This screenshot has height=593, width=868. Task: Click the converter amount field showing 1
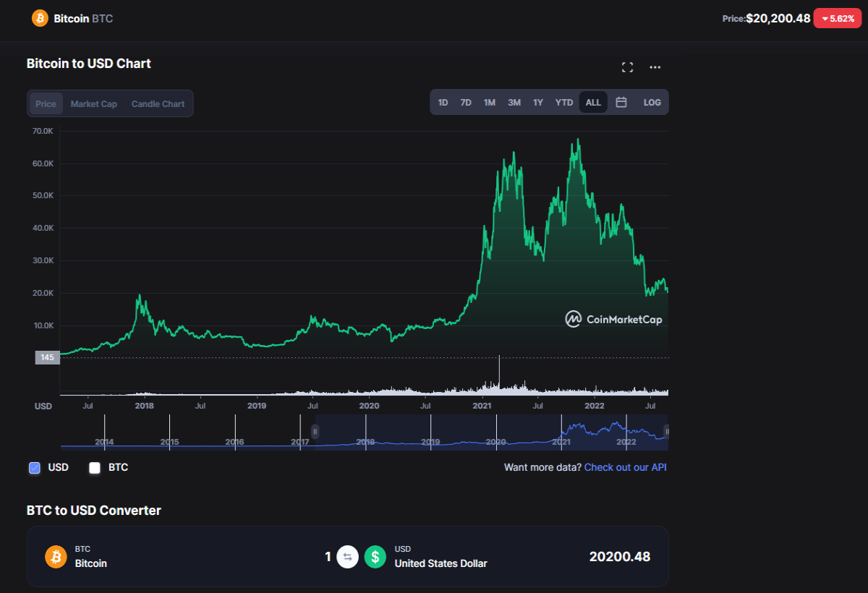(328, 557)
